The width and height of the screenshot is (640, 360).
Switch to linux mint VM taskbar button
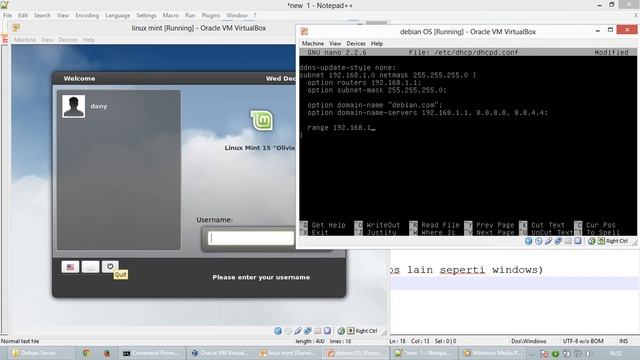tap(288, 353)
